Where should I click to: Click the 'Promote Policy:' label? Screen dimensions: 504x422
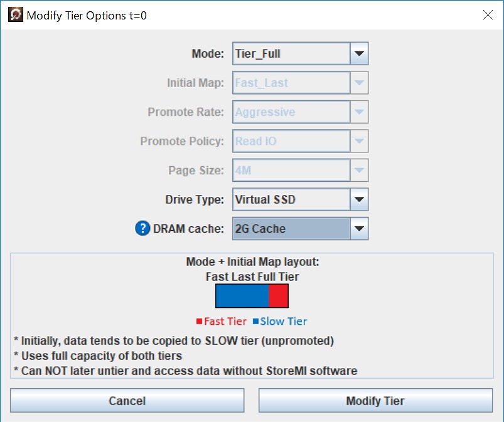(182, 141)
